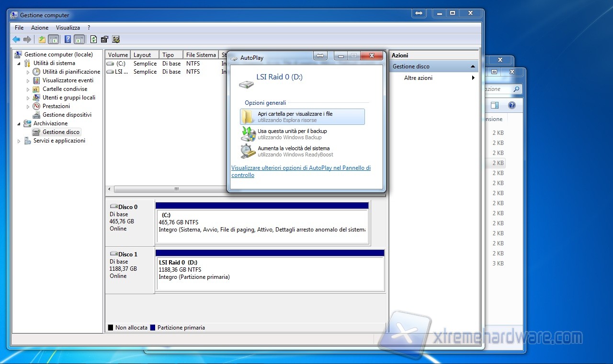The image size is (613, 364).
Task: Click the blue Back arrow in toolbar
Action: tap(16, 40)
